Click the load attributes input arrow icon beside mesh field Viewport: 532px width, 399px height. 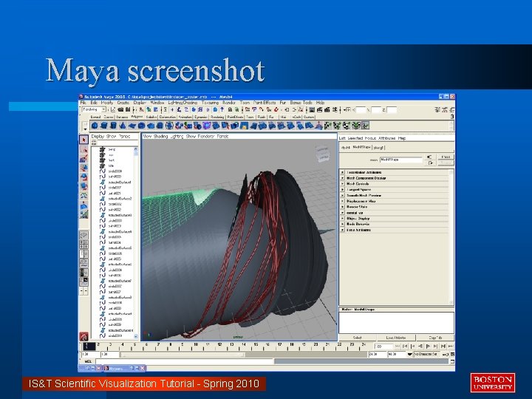pos(430,157)
